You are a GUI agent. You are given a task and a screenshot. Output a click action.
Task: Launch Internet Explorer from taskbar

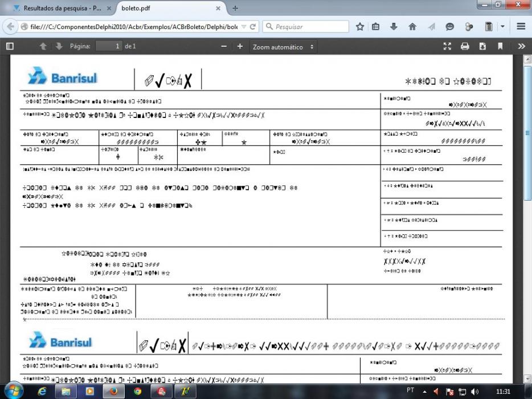click(42, 392)
